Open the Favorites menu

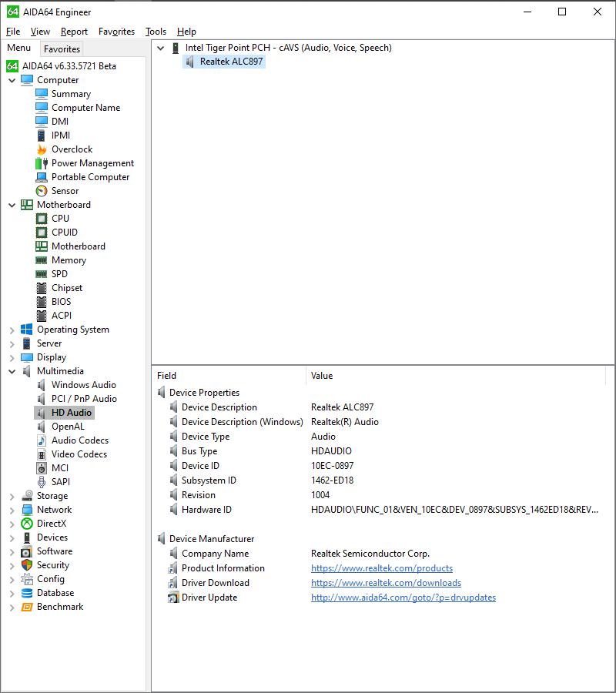point(117,32)
